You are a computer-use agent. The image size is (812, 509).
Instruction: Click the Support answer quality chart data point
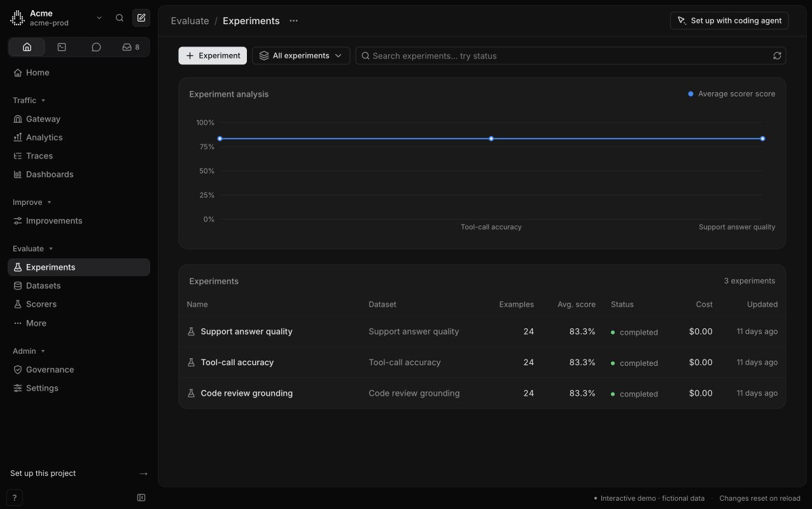[762, 139]
